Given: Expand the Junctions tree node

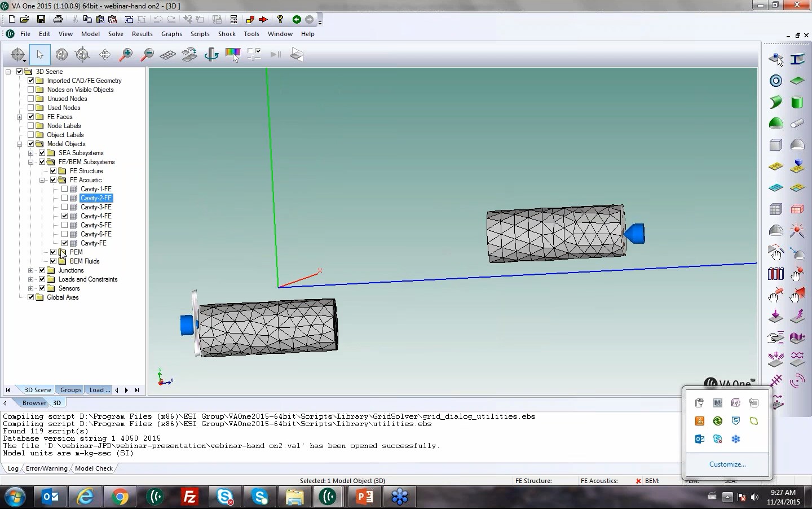Looking at the screenshot, I should click(x=30, y=270).
